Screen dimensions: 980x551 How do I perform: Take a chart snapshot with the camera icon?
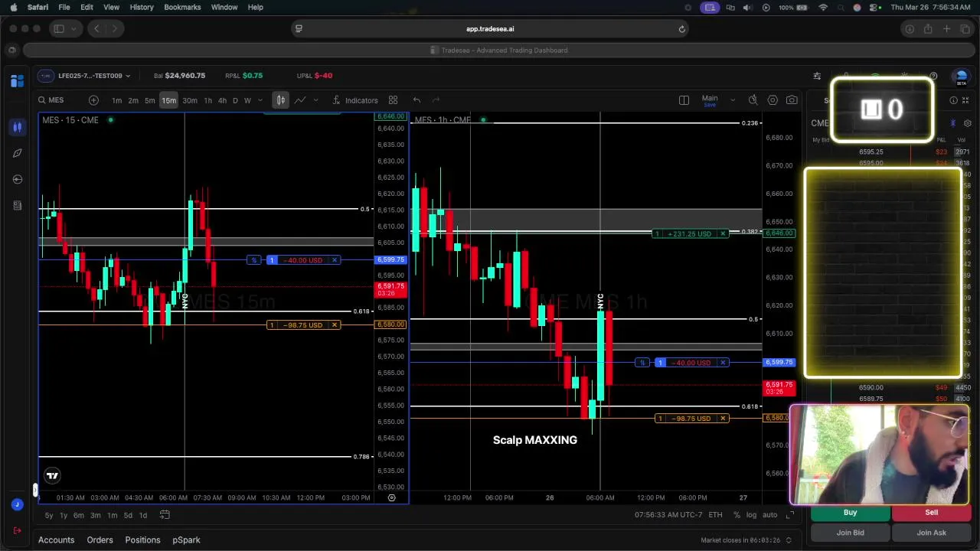pyautogui.click(x=792, y=100)
